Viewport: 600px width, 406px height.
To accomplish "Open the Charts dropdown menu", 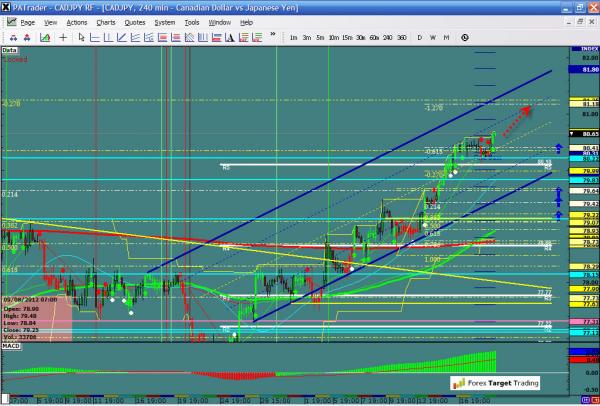I will (106, 21).
